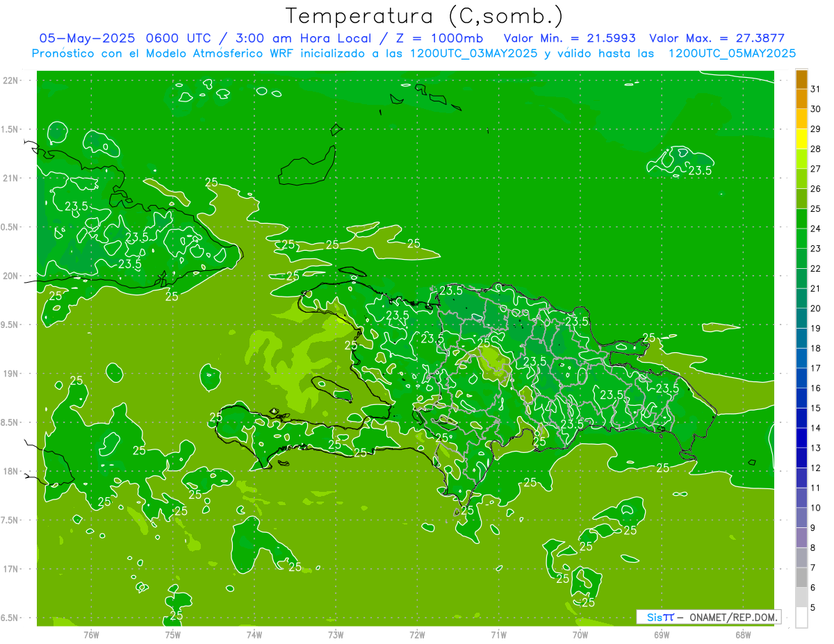Screen dimensions: 834x644
Task: Pick the gray legend band between 6 and 7
Action: tap(801, 577)
